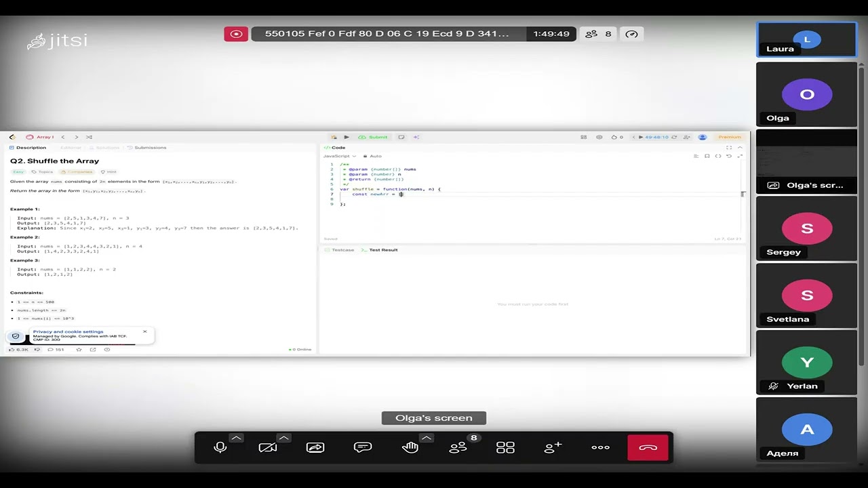Close the privacy and cookie settings popup

pos(144,331)
